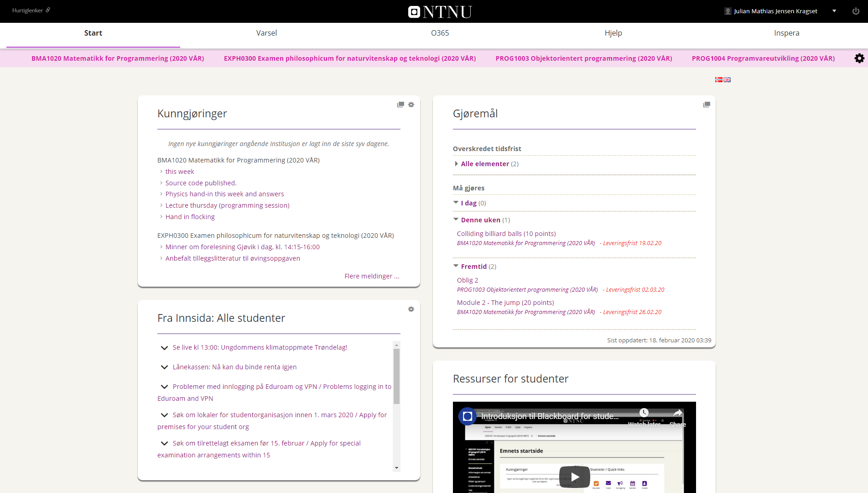This screenshot has width=868, height=493.
Task: Open the Inspera tab
Action: click(x=786, y=33)
